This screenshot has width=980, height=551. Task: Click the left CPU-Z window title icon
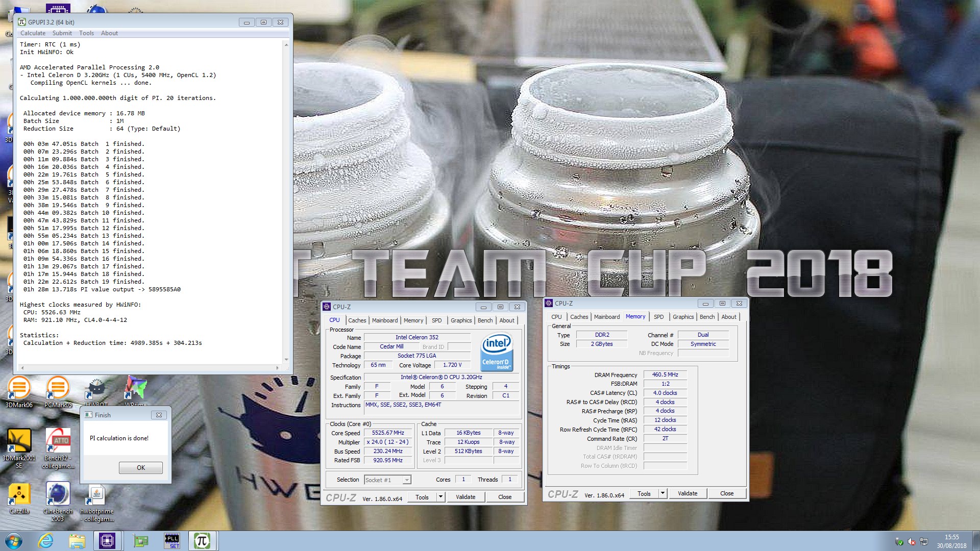point(327,307)
